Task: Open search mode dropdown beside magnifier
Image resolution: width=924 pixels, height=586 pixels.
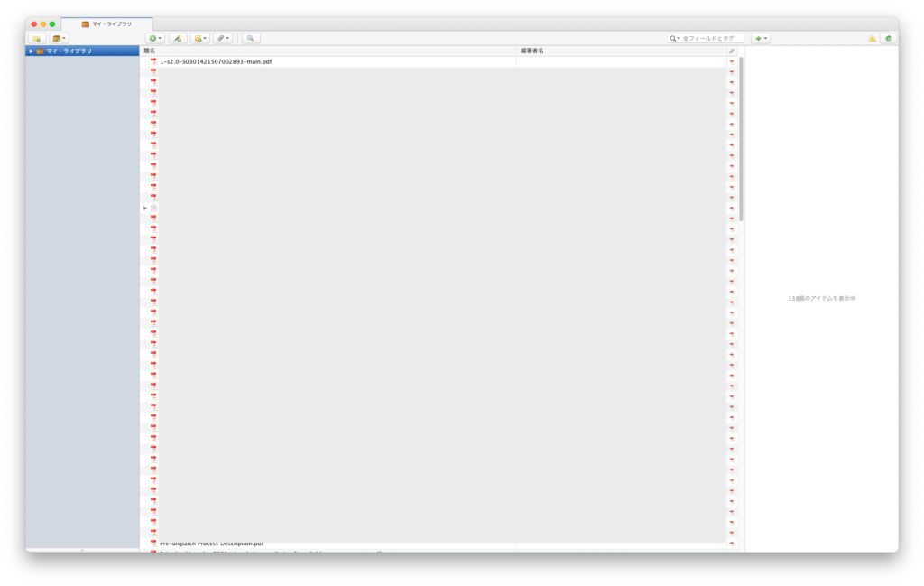Action: coord(675,39)
